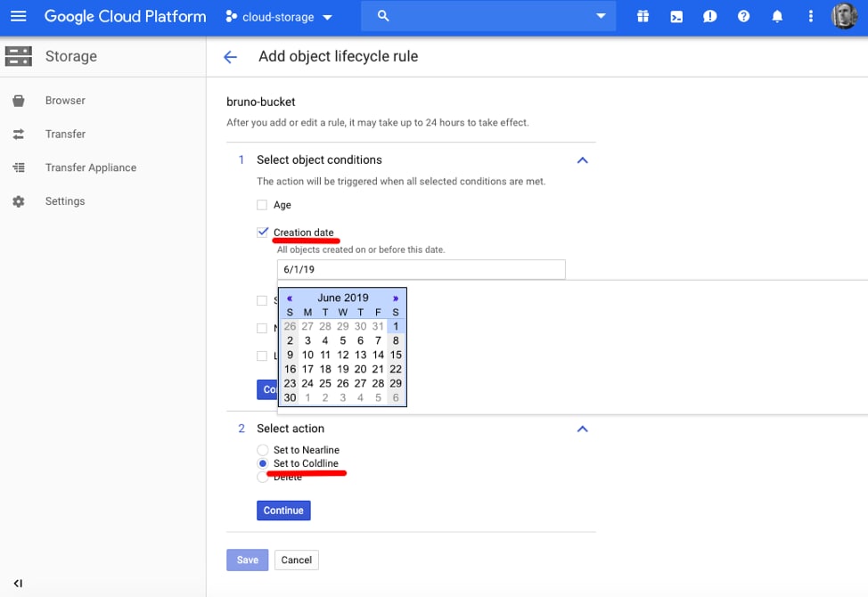The image size is (868, 597).
Task: Activate Cloud Shell terminal icon
Action: [676, 16]
